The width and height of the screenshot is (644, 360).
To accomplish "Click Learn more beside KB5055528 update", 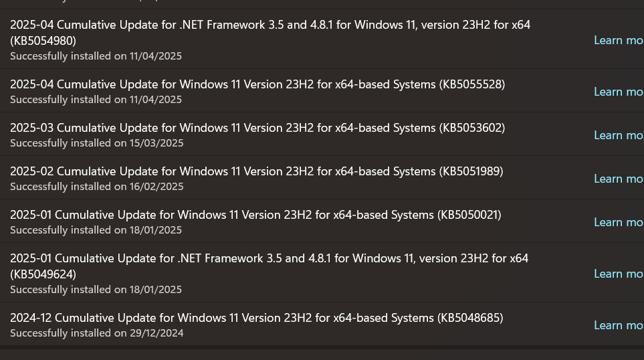I will pyautogui.click(x=618, y=92).
